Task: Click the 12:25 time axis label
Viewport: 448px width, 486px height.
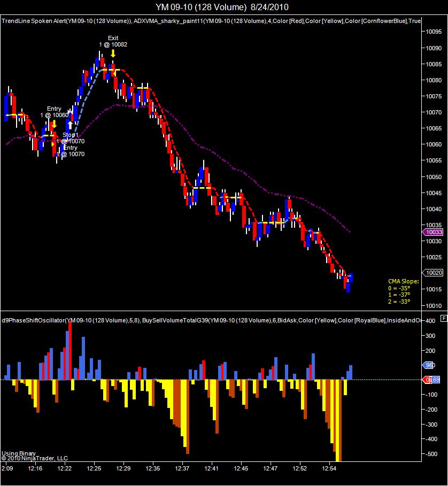Action: 94,468
